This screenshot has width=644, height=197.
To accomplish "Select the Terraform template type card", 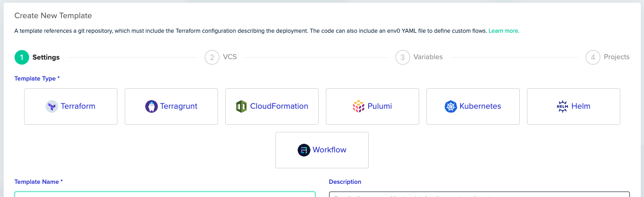I will (71, 106).
